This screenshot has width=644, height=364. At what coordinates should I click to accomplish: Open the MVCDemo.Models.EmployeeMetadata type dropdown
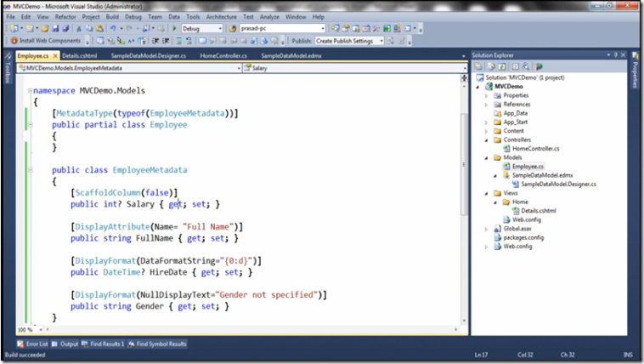pos(239,68)
